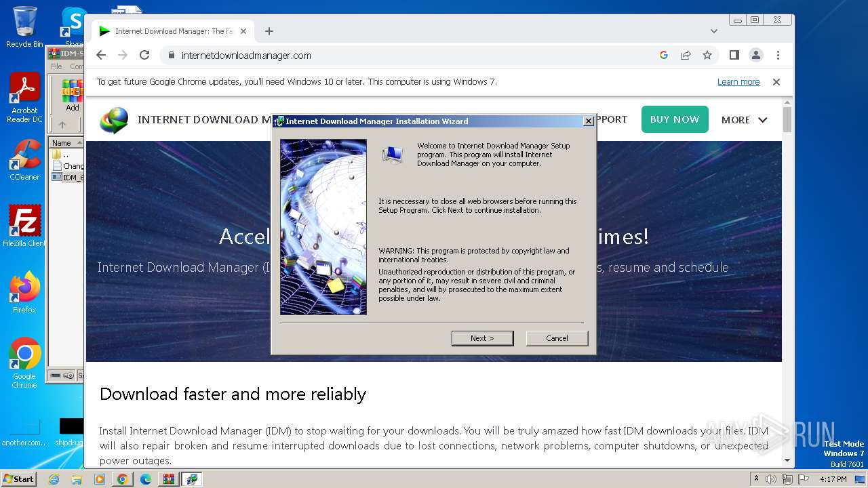Viewport: 868px width, 488px height.
Task: Toggle Chrome side panel
Action: coord(734,56)
